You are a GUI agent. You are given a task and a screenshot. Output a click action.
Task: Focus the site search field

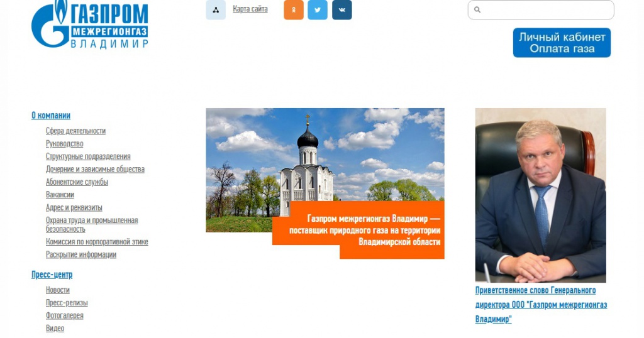[541, 10]
